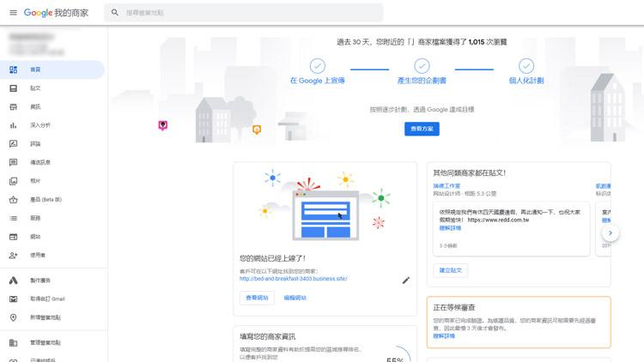Viewport: 644px width, 362px height.
Task: Open 貼文 posts via its sidebar icon
Action: [13, 88]
